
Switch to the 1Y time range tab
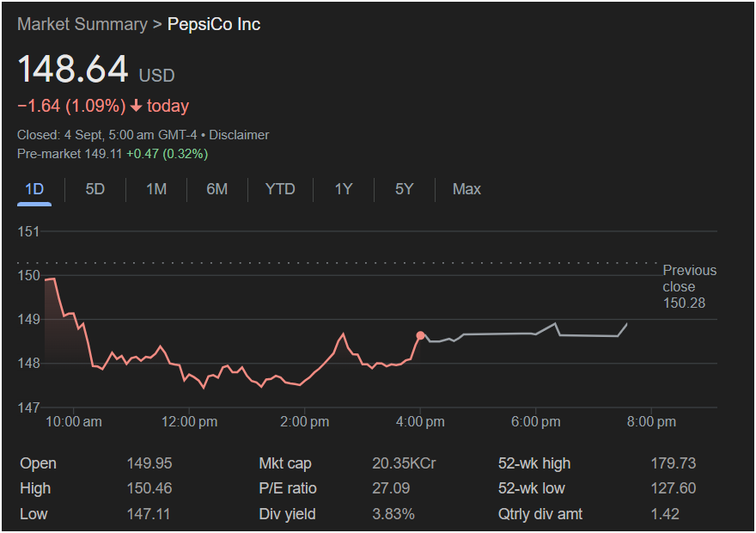tap(344, 189)
